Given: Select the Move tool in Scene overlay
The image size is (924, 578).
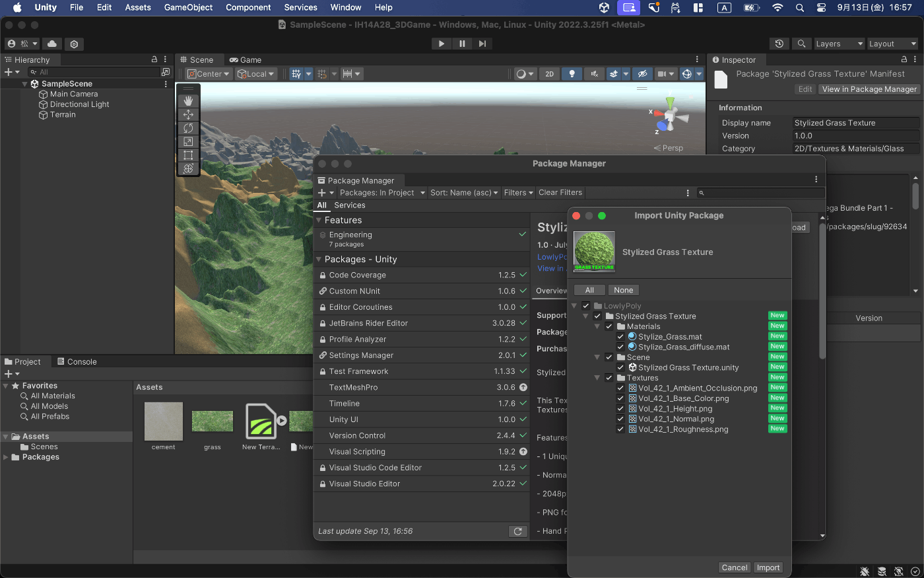Looking at the screenshot, I should coord(188,114).
